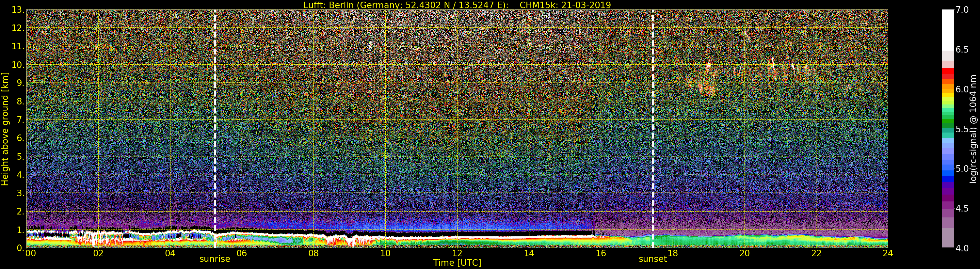The width and height of the screenshot is (980, 269).
Task: Click the "02" time axis tick label
Action: (x=98, y=253)
